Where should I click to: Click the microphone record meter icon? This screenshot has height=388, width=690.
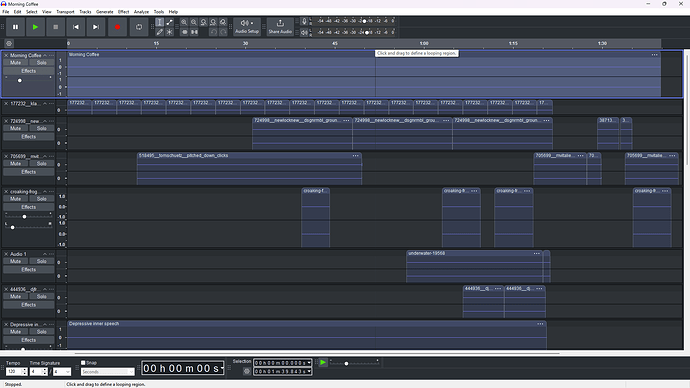[x=304, y=21]
